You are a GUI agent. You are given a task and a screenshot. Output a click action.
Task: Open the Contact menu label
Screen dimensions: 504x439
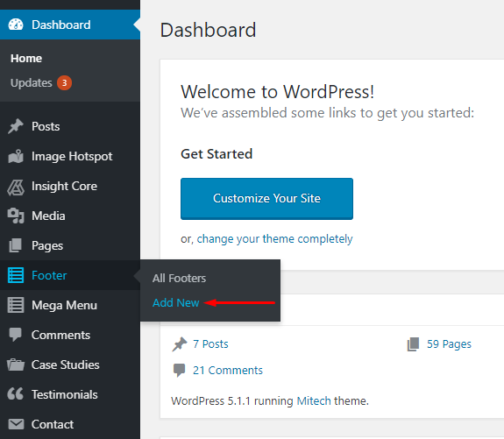[53, 424]
